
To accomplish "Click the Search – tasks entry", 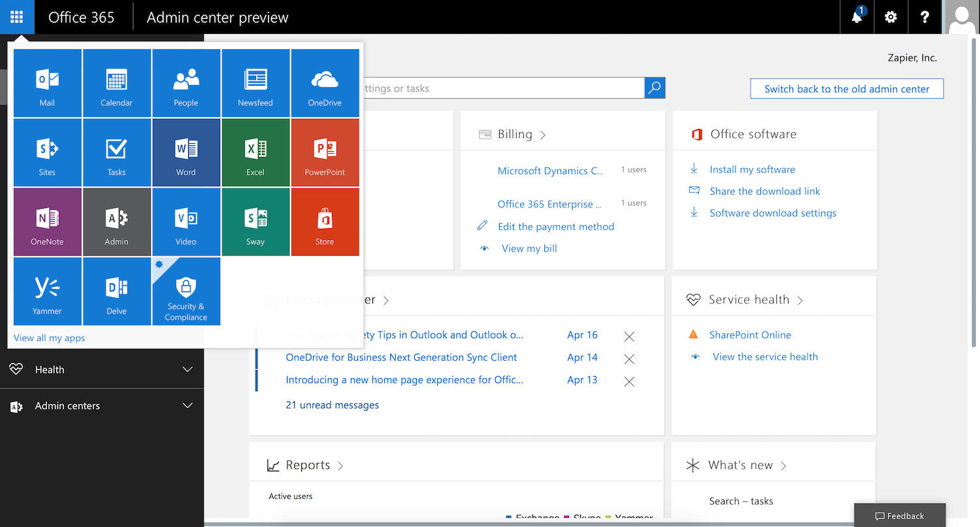I will coord(741,501).
